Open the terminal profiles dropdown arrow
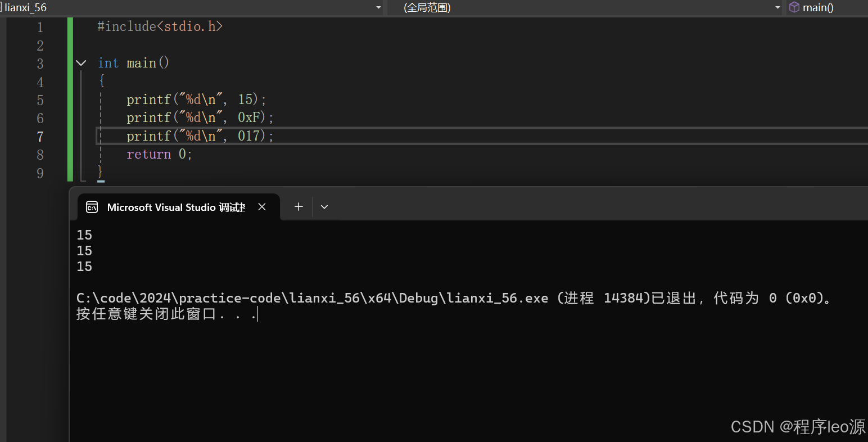Screen dimensions: 868x442 pos(324,207)
